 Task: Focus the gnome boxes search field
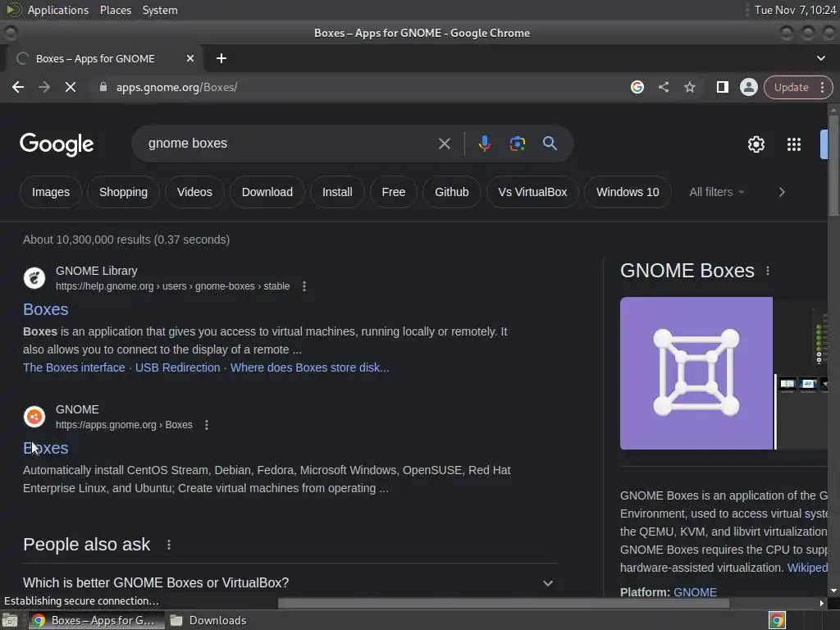pyautogui.click(x=290, y=144)
